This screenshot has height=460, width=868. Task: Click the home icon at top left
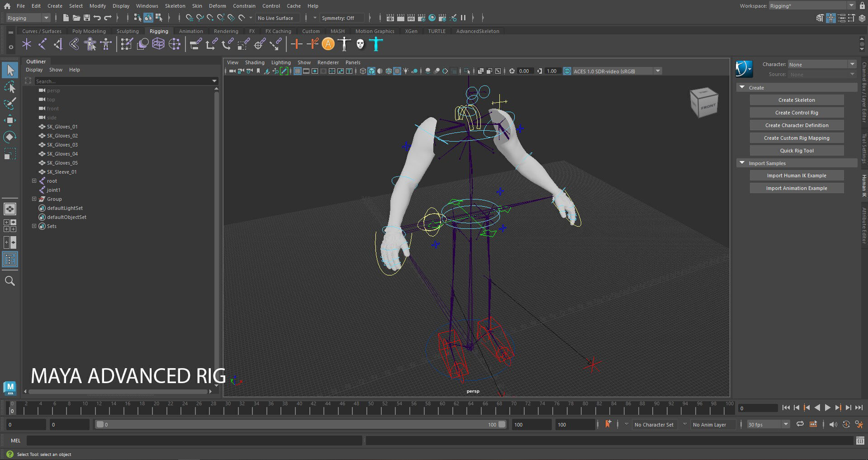coord(7,6)
